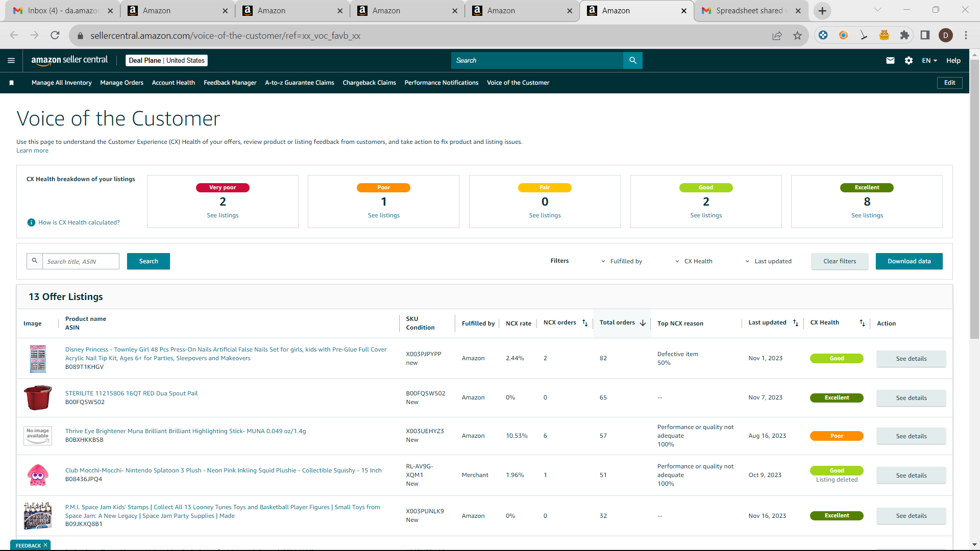Open Account Health page
The image size is (980, 551).
point(173,83)
